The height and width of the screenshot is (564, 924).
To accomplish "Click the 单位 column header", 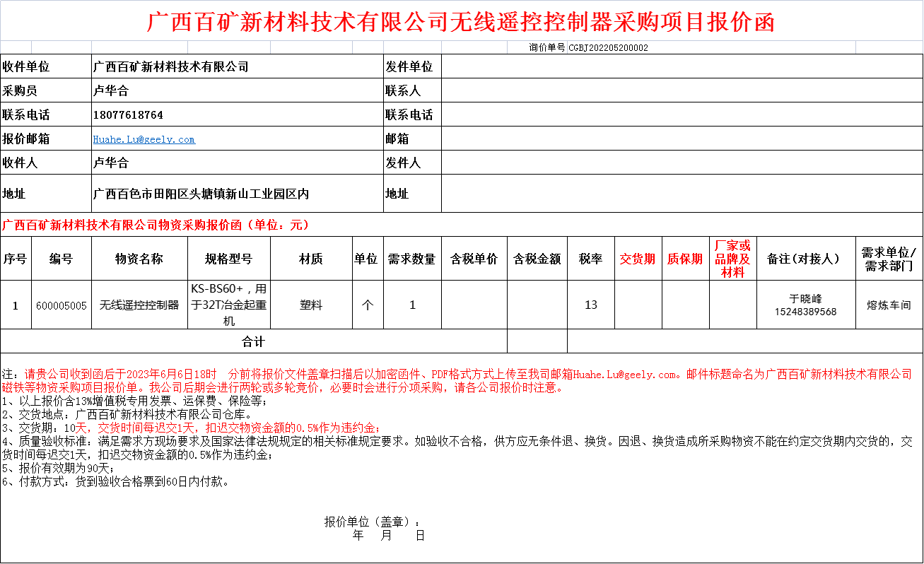I will pyautogui.click(x=366, y=259).
